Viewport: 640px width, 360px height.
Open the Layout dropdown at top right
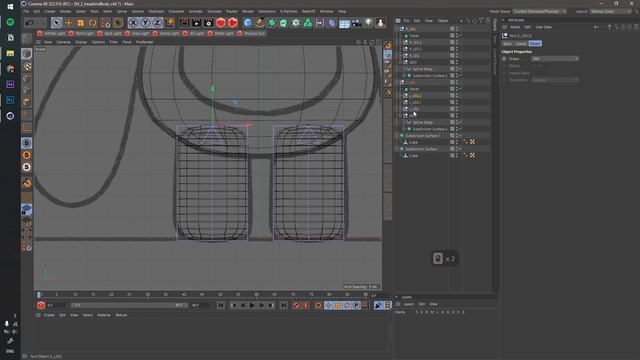(611, 11)
